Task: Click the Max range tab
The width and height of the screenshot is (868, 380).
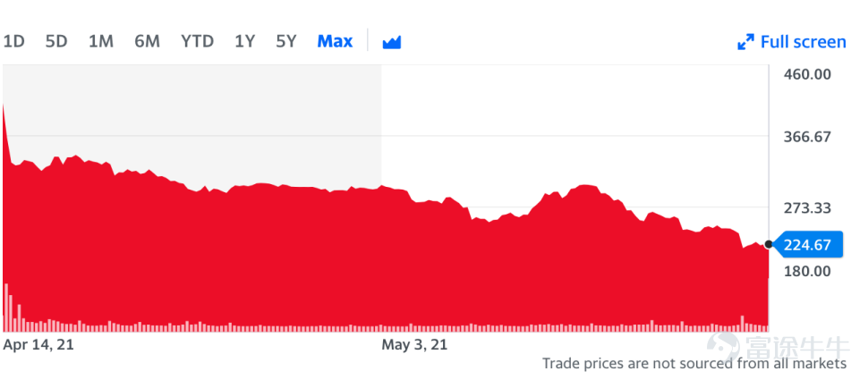Action: 335,41
